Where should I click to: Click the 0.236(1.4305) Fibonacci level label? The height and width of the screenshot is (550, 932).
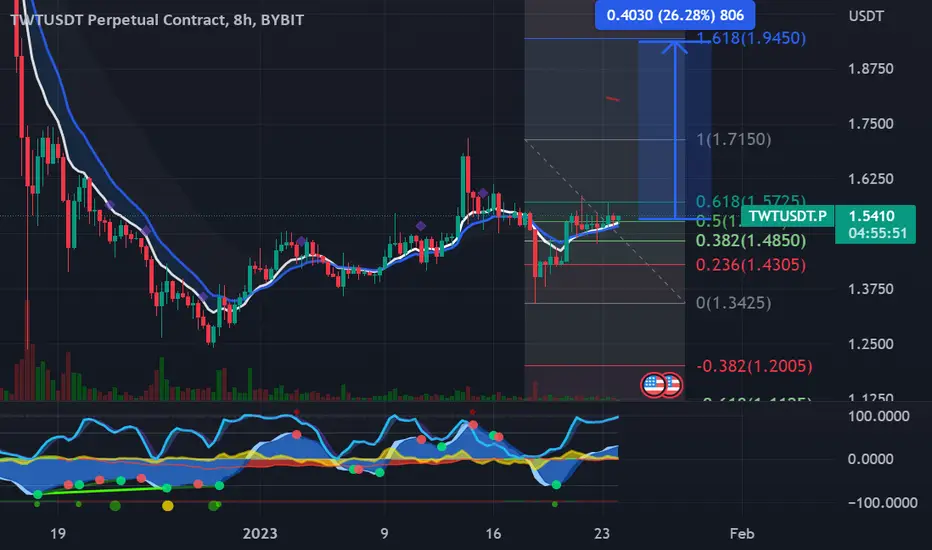751,265
